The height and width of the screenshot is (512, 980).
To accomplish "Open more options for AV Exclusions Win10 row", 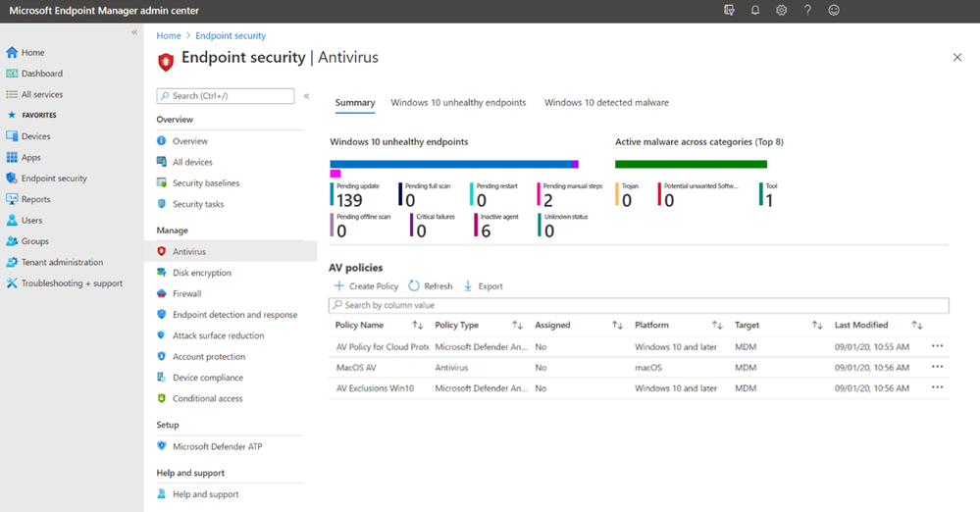I will pyautogui.click(x=937, y=387).
